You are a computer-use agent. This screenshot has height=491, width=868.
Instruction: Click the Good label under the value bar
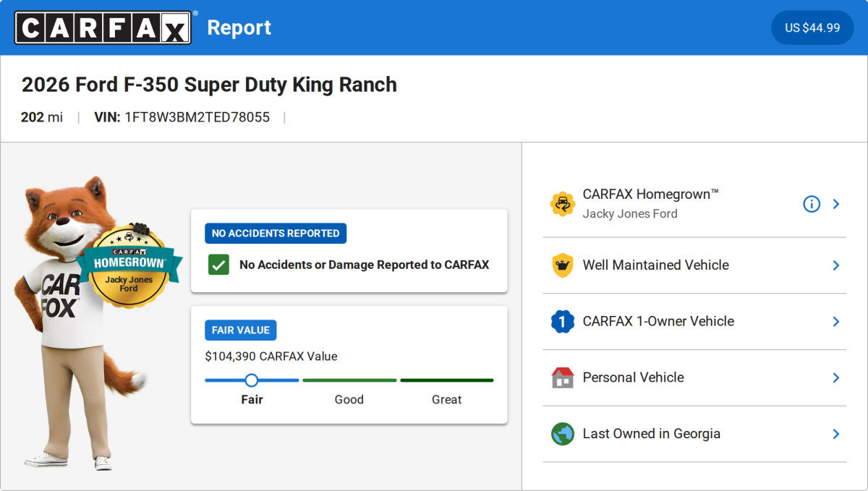349,399
